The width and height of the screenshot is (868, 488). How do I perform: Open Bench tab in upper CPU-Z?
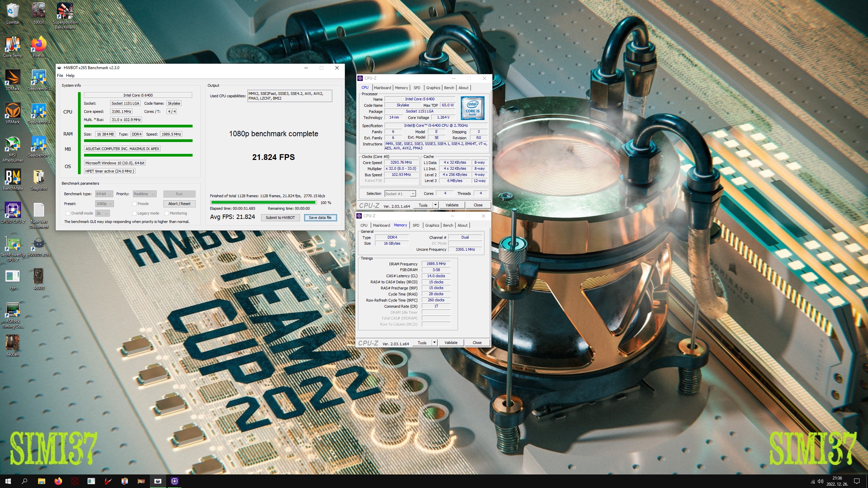tap(449, 88)
